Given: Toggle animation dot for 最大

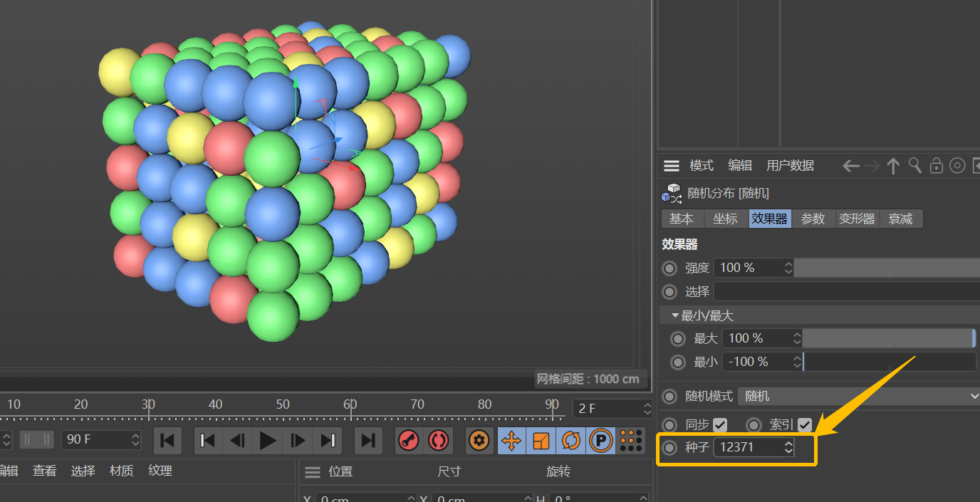Looking at the screenshot, I should pos(678,339).
